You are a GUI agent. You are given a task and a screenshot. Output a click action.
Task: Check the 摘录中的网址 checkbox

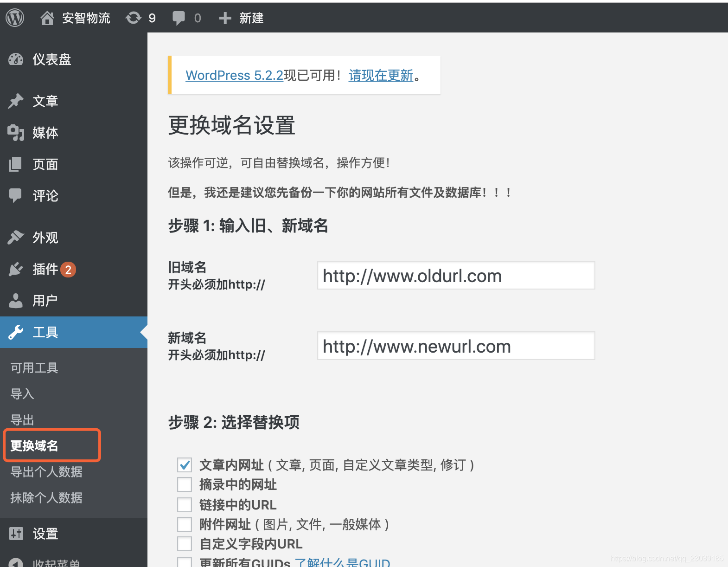[x=185, y=484]
